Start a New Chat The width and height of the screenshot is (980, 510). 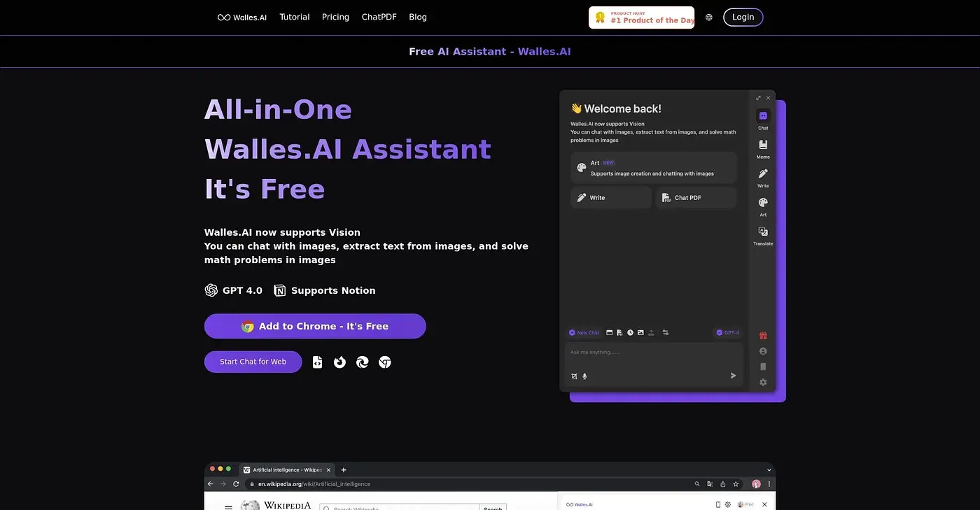[x=584, y=333]
